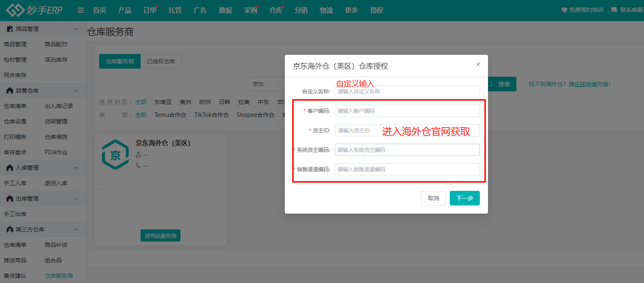Click the 出库管理 house icon
This screenshot has height=283, width=644.
(10, 199)
